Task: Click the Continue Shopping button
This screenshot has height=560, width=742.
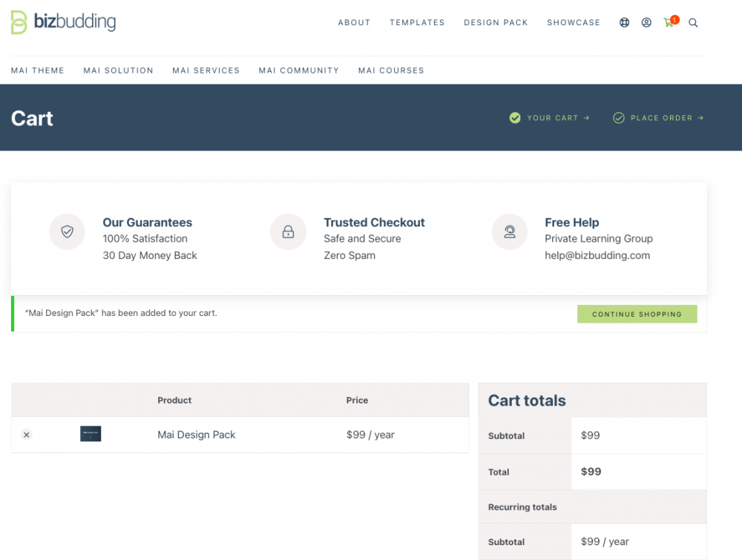Action: 637,314
